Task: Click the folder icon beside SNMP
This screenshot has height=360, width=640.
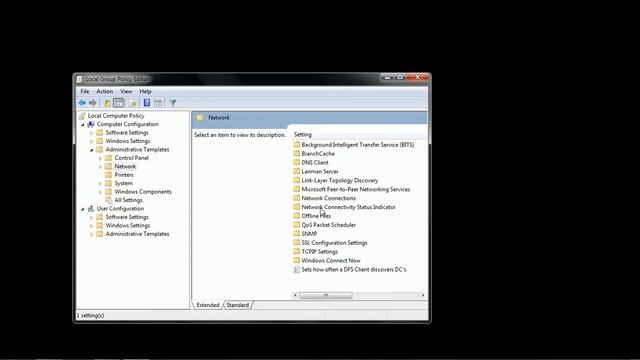Action: pyautogui.click(x=297, y=233)
